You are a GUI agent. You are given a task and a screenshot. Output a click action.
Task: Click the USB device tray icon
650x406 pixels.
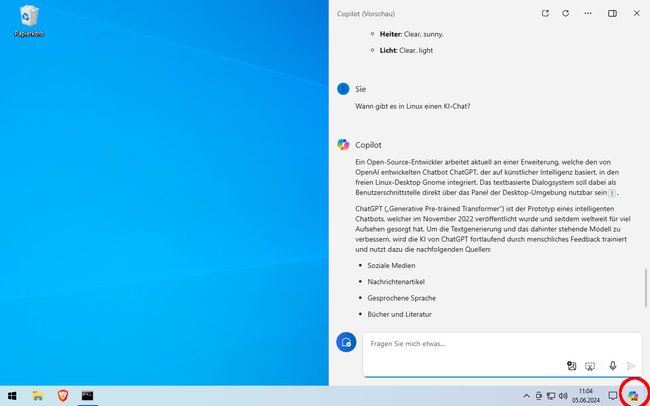pyautogui.click(x=538, y=396)
